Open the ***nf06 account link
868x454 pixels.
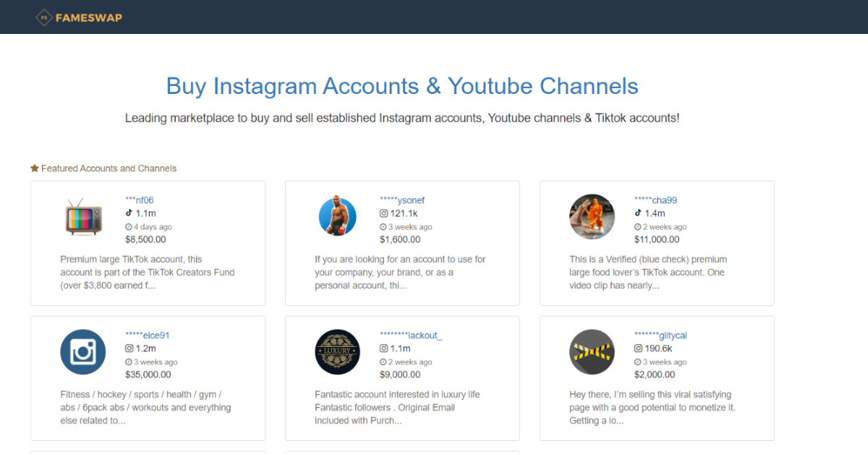(140, 200)
